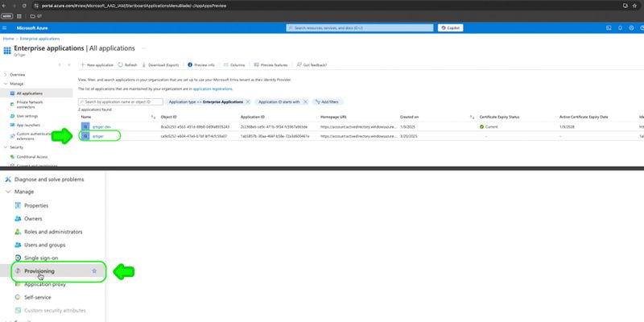Collapse the upper Manage section in sidebar
Screen dimensions: 644x322
click(6, 84)
